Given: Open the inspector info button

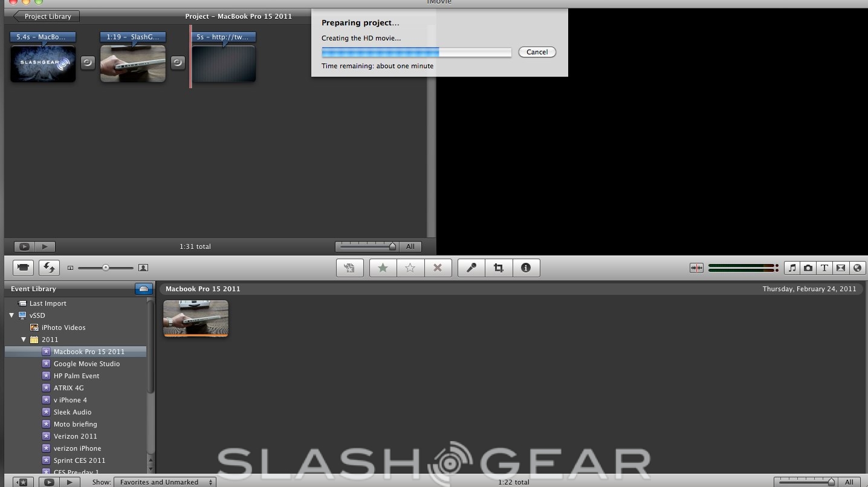Looking at the screenshot, I should tap(526, 268).
